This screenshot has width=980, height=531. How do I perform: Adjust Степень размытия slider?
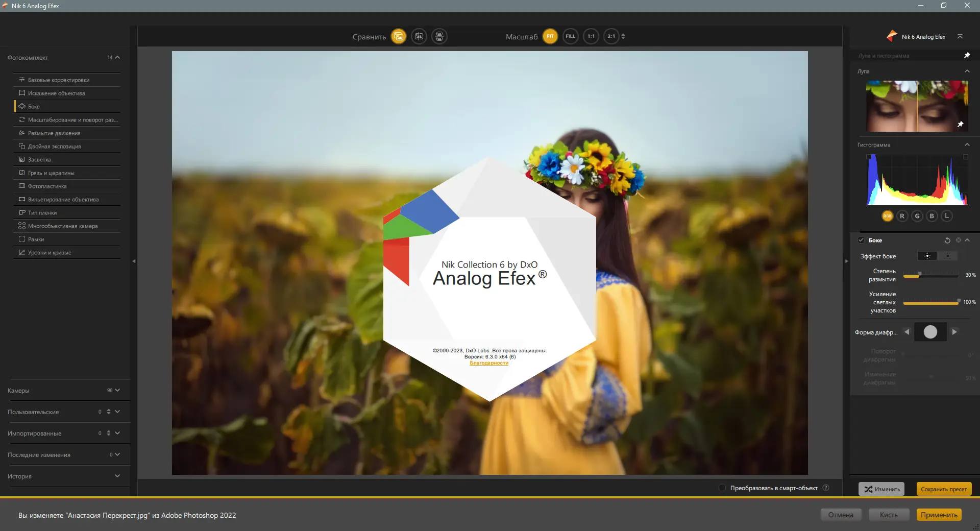click(931, 275)
